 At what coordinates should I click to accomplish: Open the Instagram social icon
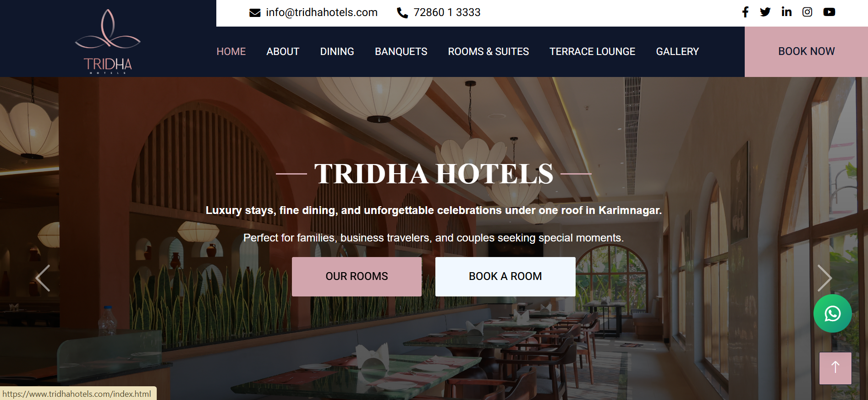[x=807, y=12]
